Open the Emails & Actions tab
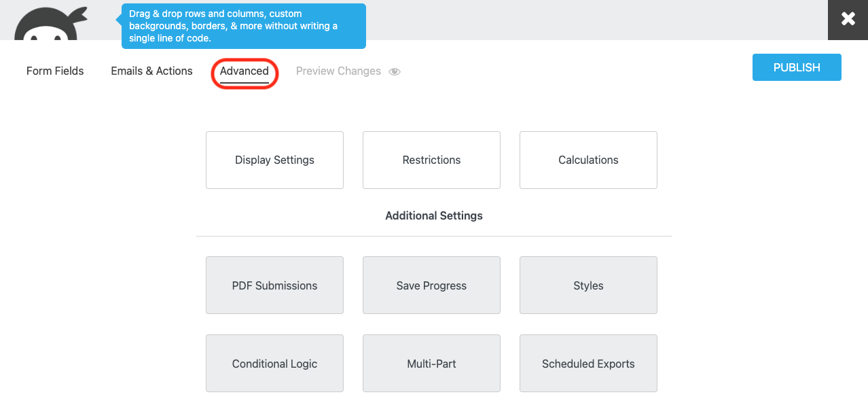This screenshot has width=868, height=418. 151,71
